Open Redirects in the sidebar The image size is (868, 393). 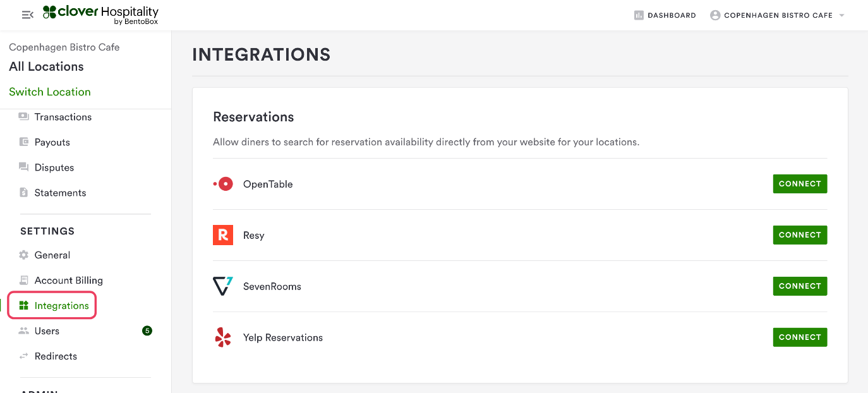pos(56,356)
